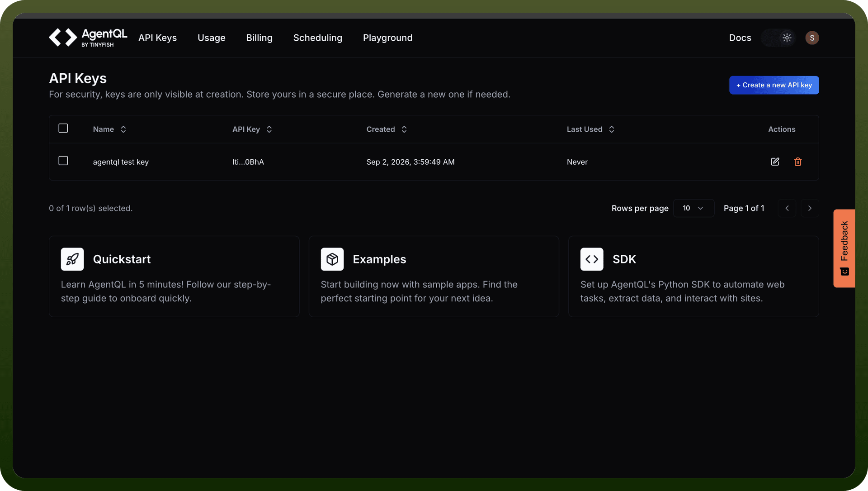This screenshot has height=491, width=868.
Task: Toggle the light/dark theme switch
Action: click(x=778, y=38)
